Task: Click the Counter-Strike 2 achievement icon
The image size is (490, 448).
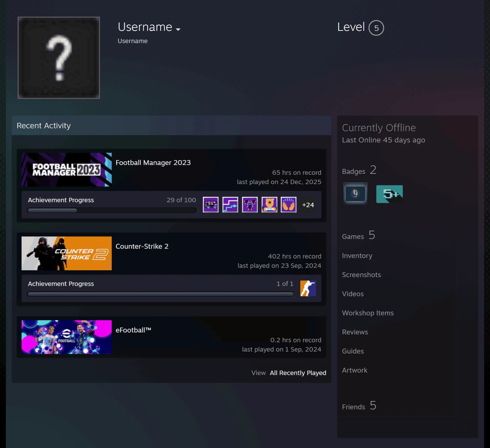Action: pos(308,288)
